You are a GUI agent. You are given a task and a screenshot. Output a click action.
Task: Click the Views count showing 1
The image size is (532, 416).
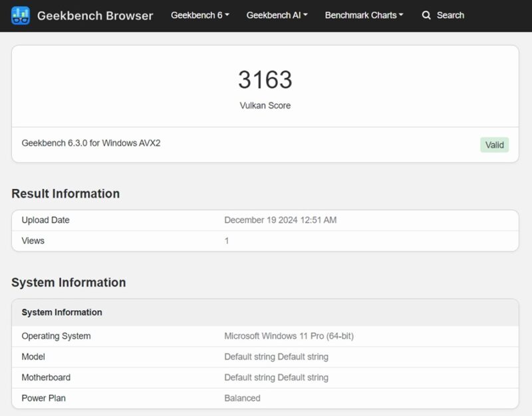(226, 240)
